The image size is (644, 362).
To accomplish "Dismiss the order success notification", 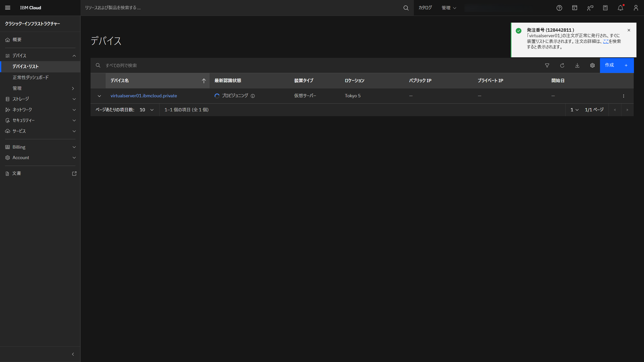I will pyautogui.click(x=629, y=30).
